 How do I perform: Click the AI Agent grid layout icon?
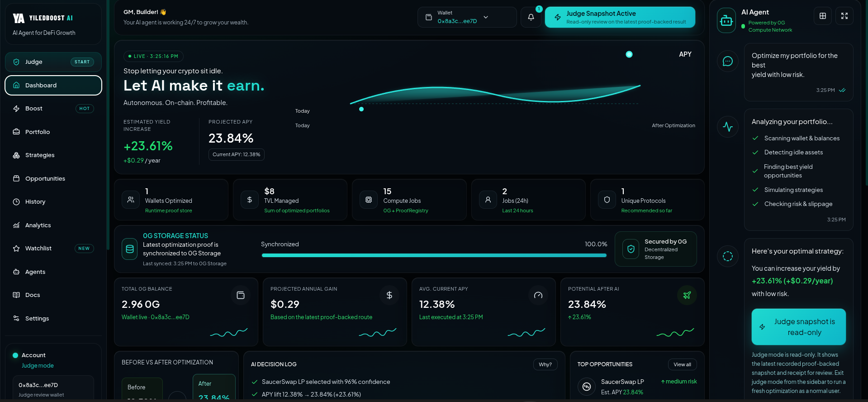[x=822, y=16]
